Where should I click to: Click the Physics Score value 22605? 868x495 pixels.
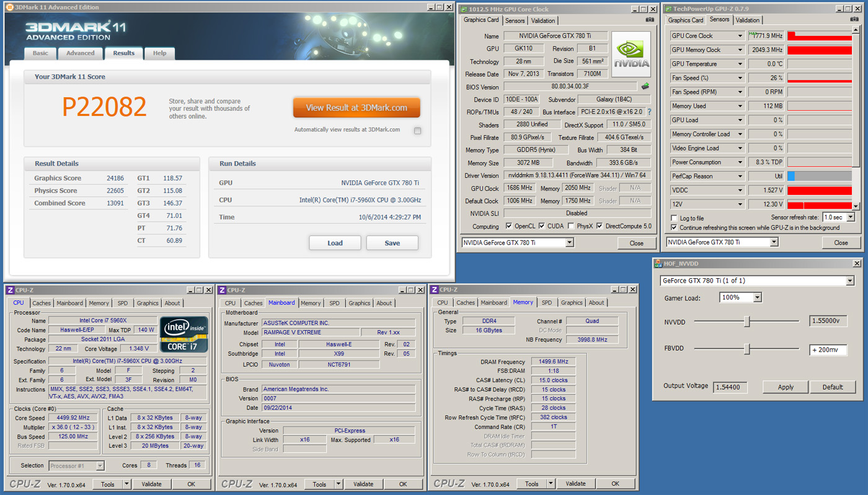[115, 191]
